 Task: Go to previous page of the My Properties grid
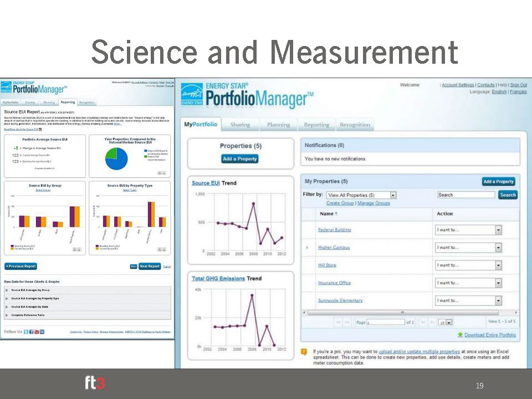coord(347,323)
